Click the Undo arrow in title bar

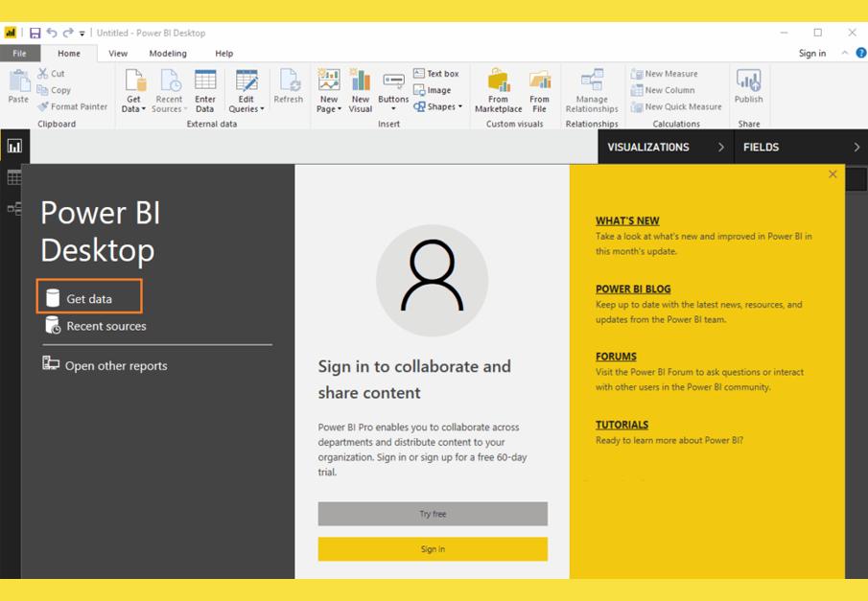52,33
